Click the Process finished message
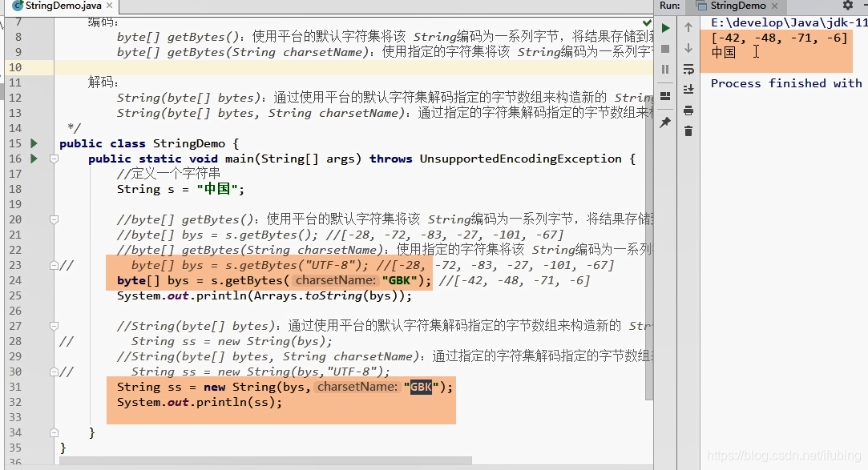 click(786, 83)
